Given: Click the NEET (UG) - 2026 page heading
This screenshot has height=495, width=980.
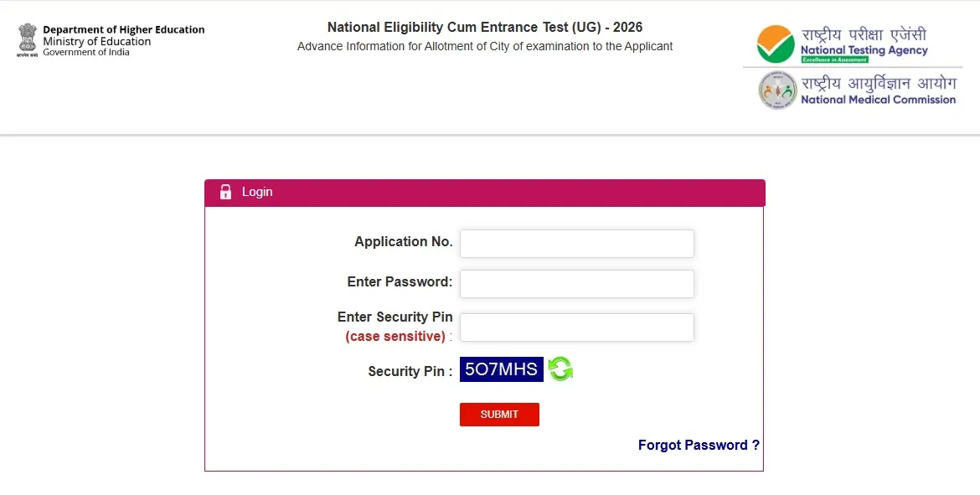Looking at the screenshot, I should (x=485, y=28).
